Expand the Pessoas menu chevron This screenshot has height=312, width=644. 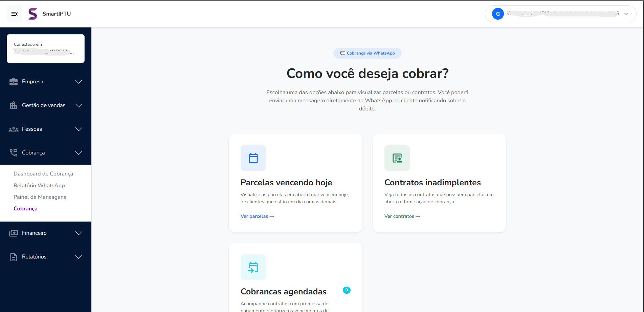coord(79,129)
